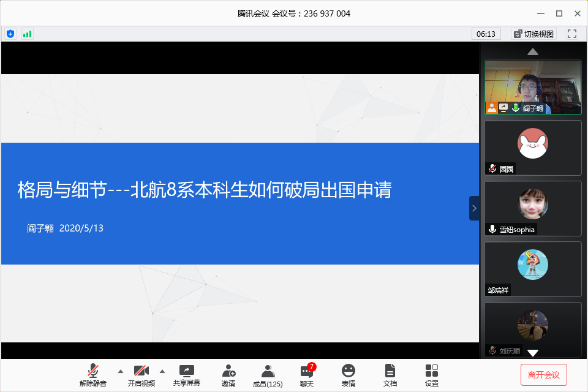Open the Documents (文档) panel

pyautogui.click(x=390, y=374)
